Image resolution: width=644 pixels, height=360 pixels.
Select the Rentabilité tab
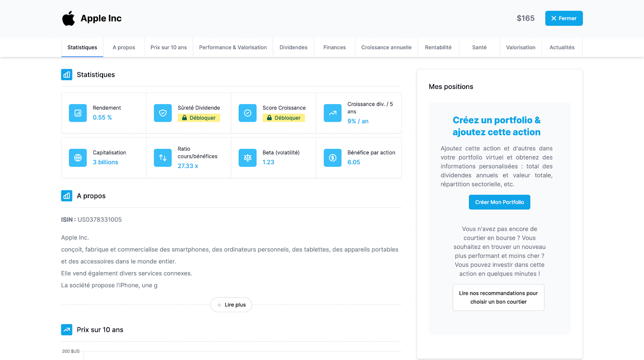coord(438,48)
